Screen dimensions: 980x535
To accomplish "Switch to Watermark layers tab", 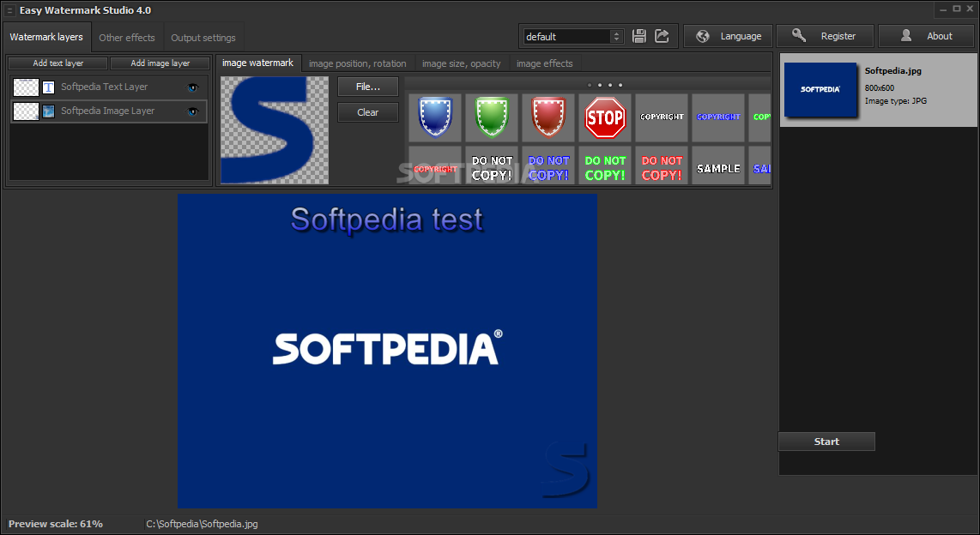I will tap(46, 37).
